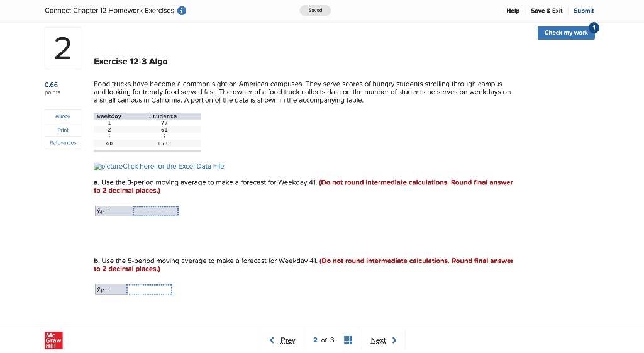
Task: Click Connect Chapter 12 Homework Exercises title
Action: click(109, 11)
